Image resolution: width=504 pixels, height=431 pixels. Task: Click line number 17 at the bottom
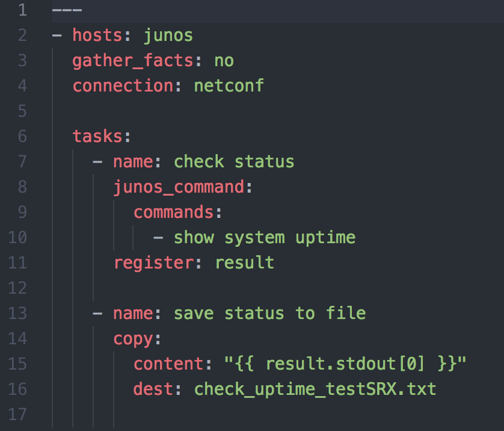coord(18,414)
